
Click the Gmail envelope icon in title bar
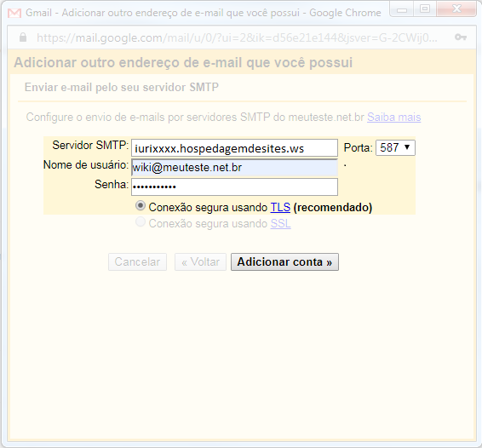pos(14,13)
